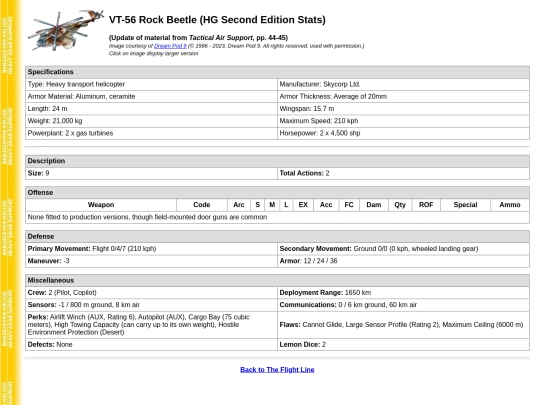The width and height of the screenshot is (540, 405).
Task: Click 'Manufacturer: Skycorp Ltd.' cell
Action: click(x=403, y=84)
